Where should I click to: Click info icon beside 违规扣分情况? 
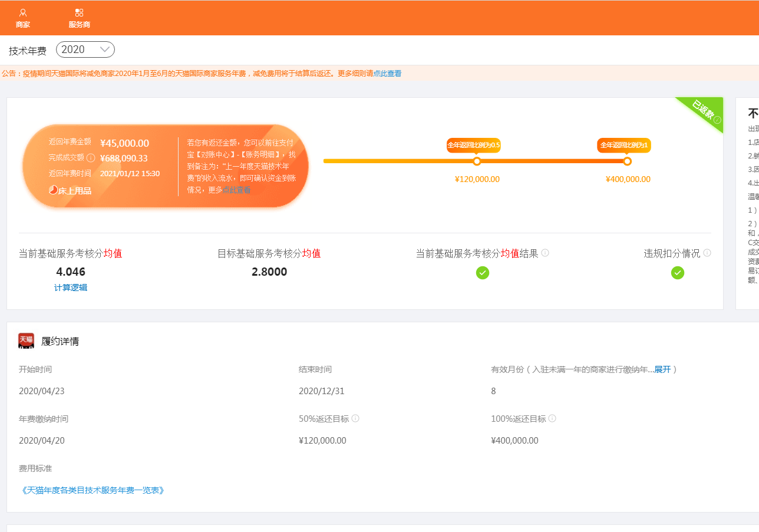click(707, 253)
